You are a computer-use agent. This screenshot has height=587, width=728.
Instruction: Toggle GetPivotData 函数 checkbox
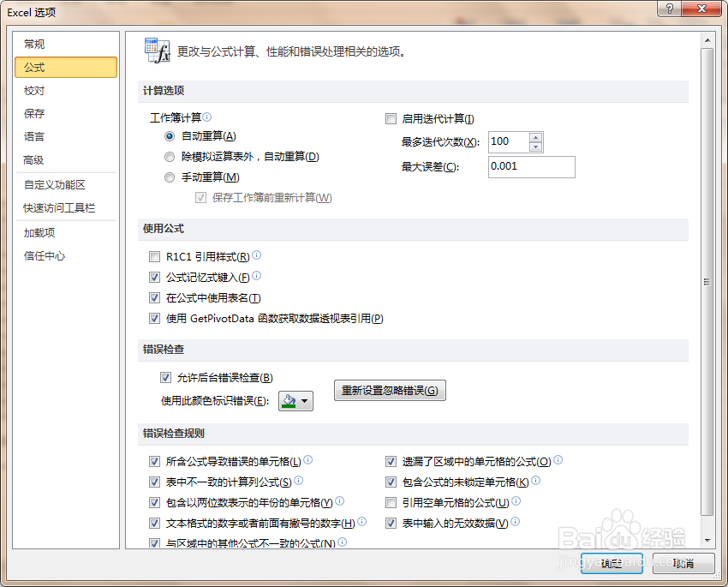click(x=155, y=319)
